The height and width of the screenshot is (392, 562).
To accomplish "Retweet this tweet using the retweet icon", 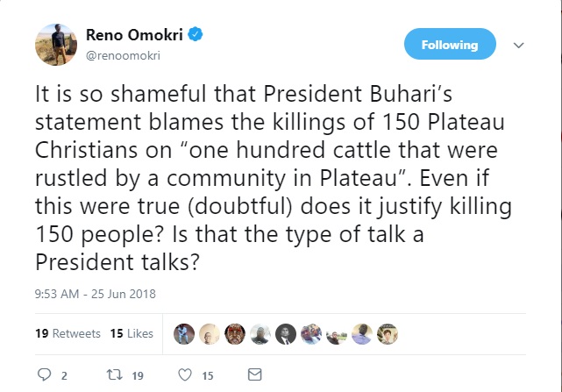I will (x=111, y=375).
